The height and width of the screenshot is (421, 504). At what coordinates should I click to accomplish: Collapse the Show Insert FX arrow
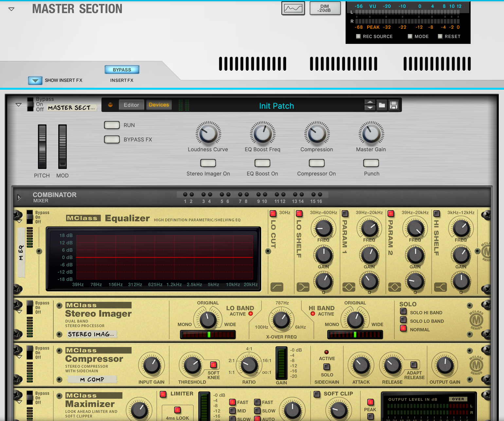coord(35,81)
